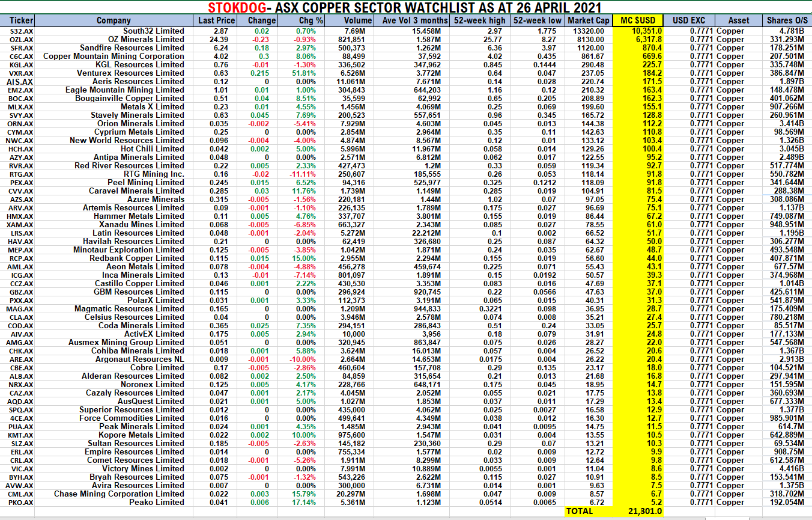
Task: Select the TOTAL label cell
Action: [580, 512]
